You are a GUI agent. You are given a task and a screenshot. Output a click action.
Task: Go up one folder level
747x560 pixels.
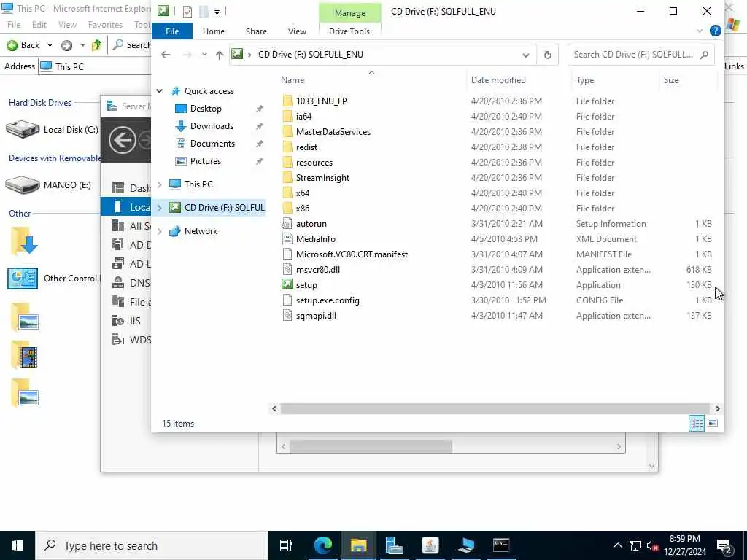(219, 55)
